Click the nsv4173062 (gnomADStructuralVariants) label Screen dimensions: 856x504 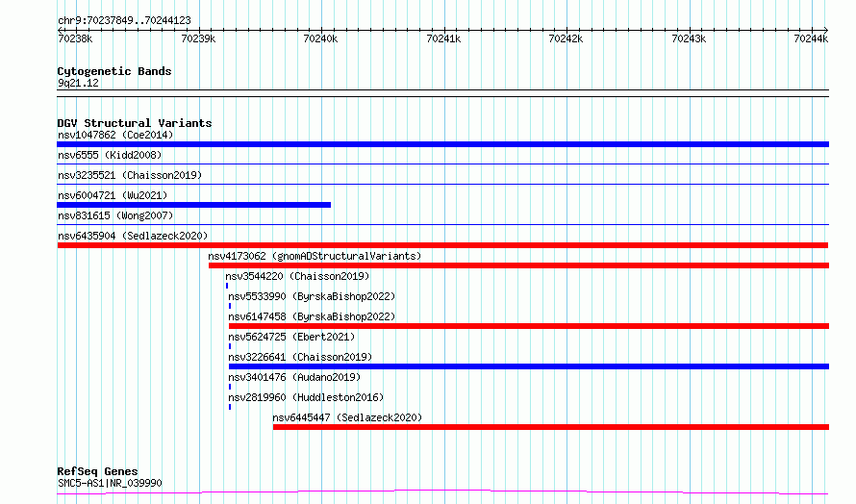click(315, 256)
